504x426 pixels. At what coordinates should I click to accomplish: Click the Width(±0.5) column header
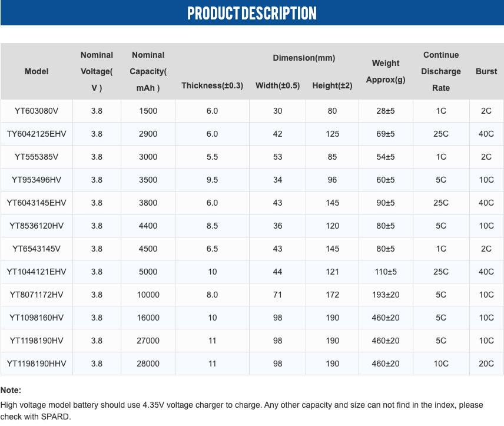click(278, 85)
